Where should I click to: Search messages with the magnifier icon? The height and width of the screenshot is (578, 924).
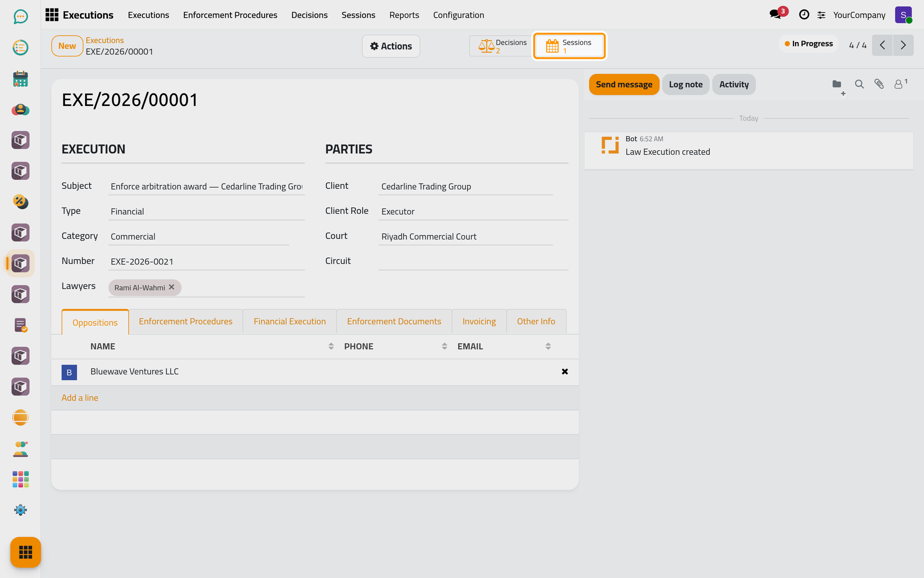click(x=859, y=84)
